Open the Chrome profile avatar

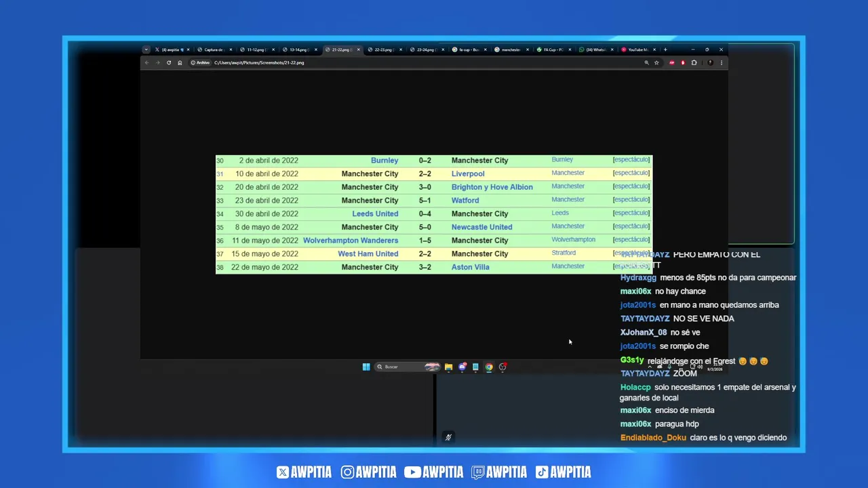(710, 62)
